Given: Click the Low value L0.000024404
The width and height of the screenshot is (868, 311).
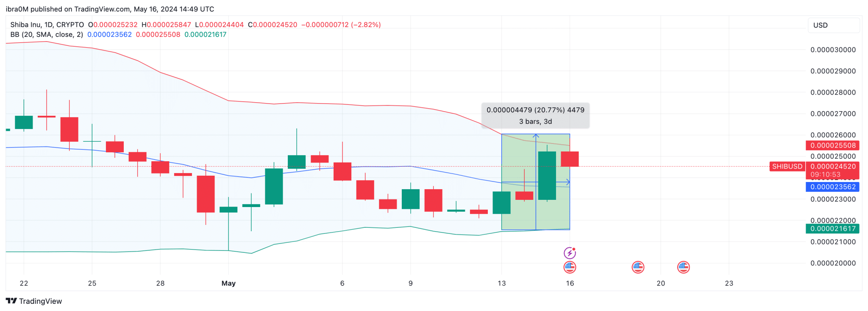Looking at the screenshot, I should point(220,25).
